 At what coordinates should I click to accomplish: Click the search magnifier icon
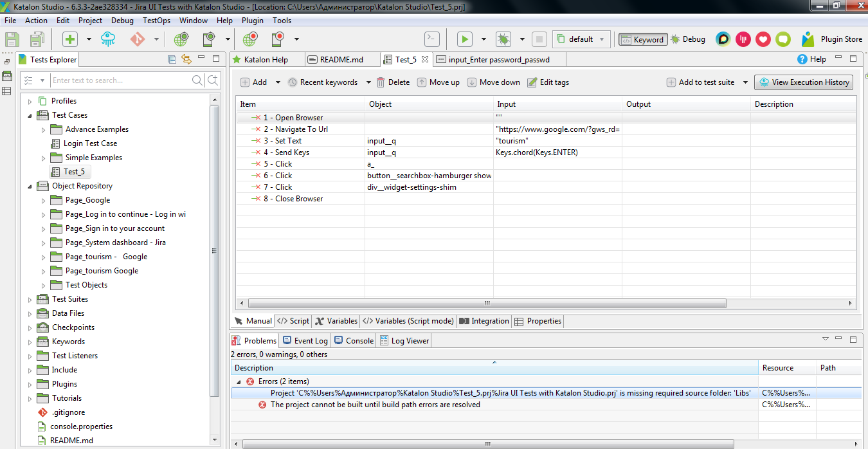point(197,80)
